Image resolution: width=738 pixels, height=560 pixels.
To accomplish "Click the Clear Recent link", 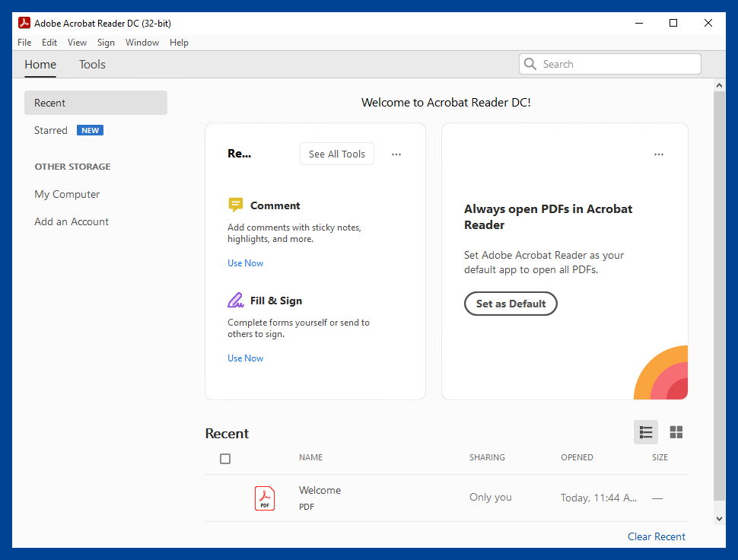I will [657, 536].
